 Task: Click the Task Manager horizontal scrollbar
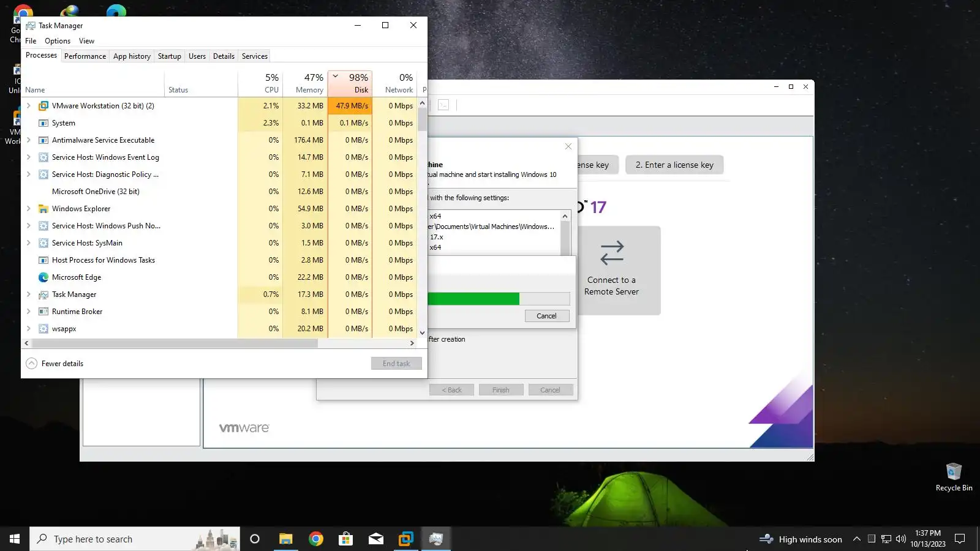pyautogui.click(x=174, y=343)
